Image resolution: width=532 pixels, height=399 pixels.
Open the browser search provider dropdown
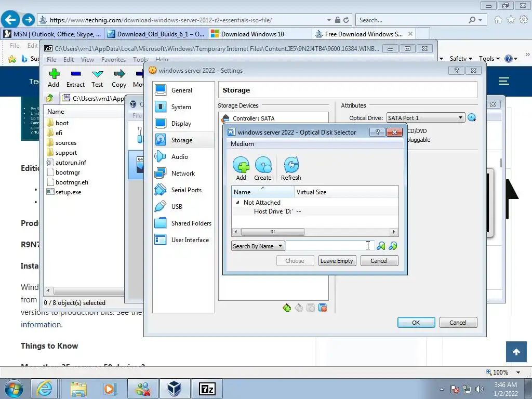tap(481, 20)
